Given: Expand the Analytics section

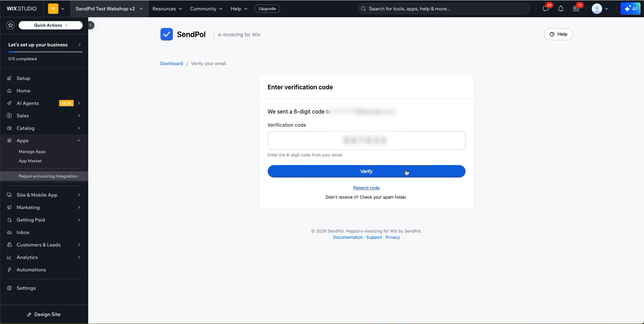Looking at the screenshot, I should pos(44,257).
